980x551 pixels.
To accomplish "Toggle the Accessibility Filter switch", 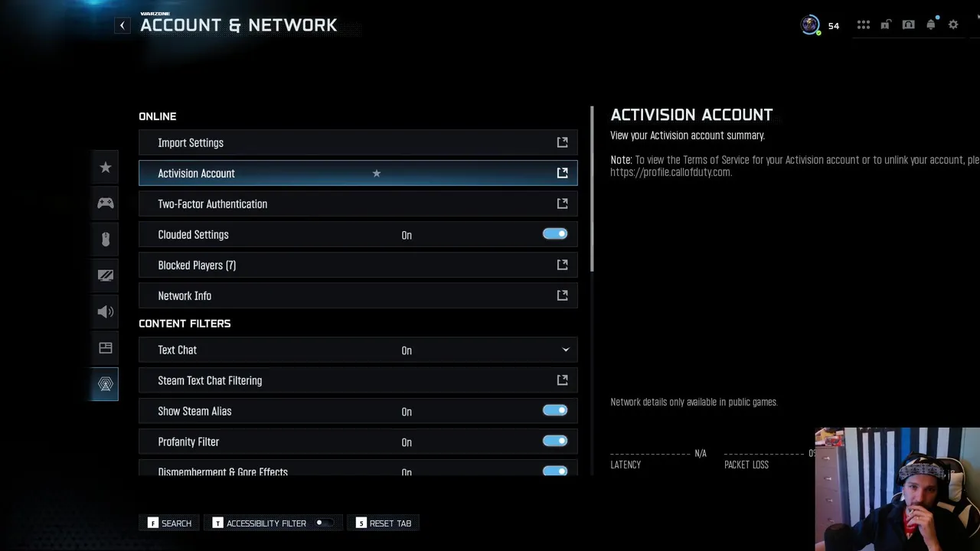I will pyautogui.click(x=325, y=523).
